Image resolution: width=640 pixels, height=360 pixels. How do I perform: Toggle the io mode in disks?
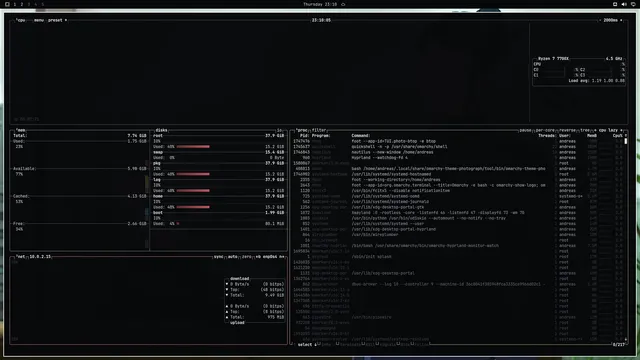click(280, 130)
